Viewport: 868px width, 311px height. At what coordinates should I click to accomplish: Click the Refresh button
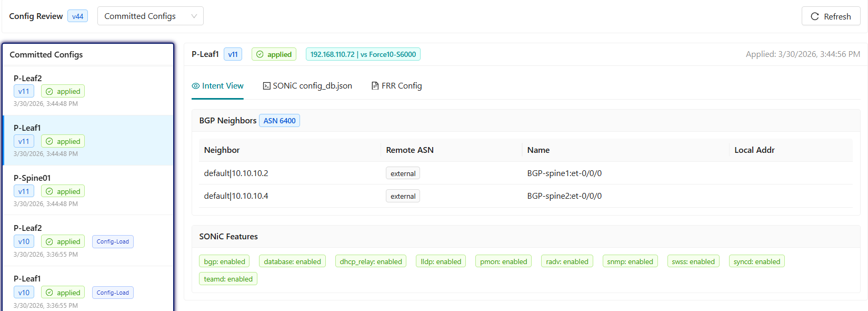(x=831, y=16)
